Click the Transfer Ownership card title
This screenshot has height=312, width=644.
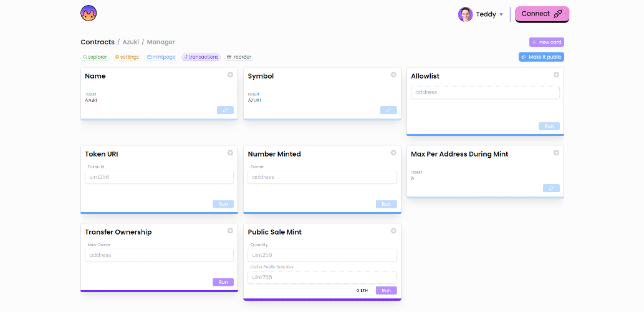click(x=118, y=232)
